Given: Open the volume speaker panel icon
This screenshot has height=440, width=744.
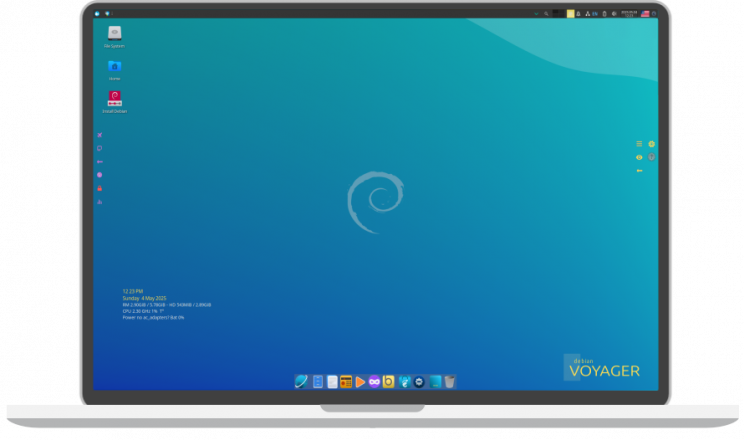Looking at the screenshot, I should [x=614, y=14].
